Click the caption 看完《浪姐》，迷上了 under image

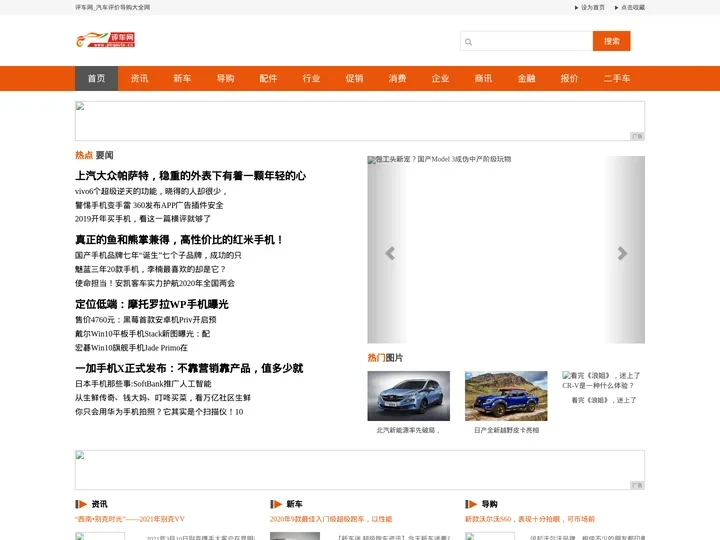tap(604, 400)
